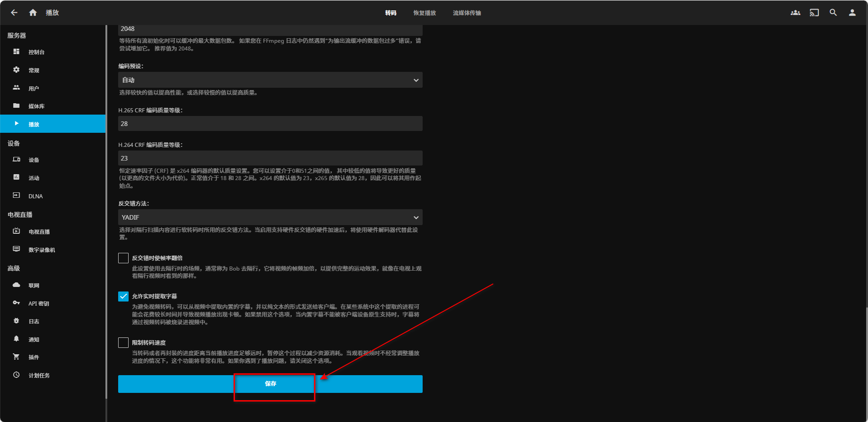Open the user profile icon
Screen dimensions: 868x422
point(852,13)
